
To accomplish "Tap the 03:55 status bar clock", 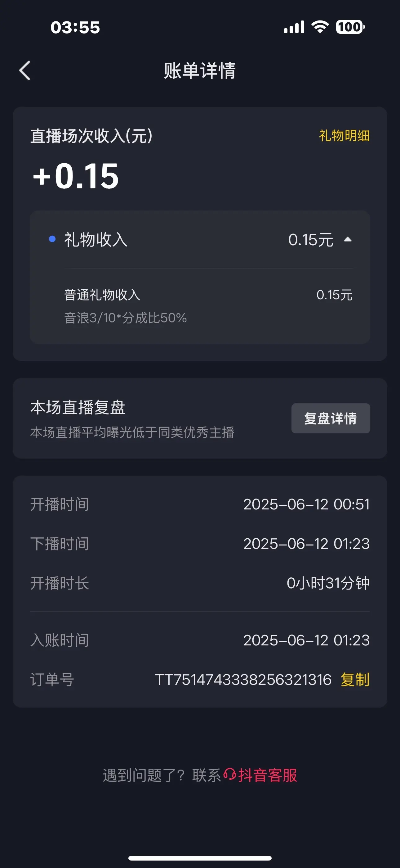I will point(75,27).
